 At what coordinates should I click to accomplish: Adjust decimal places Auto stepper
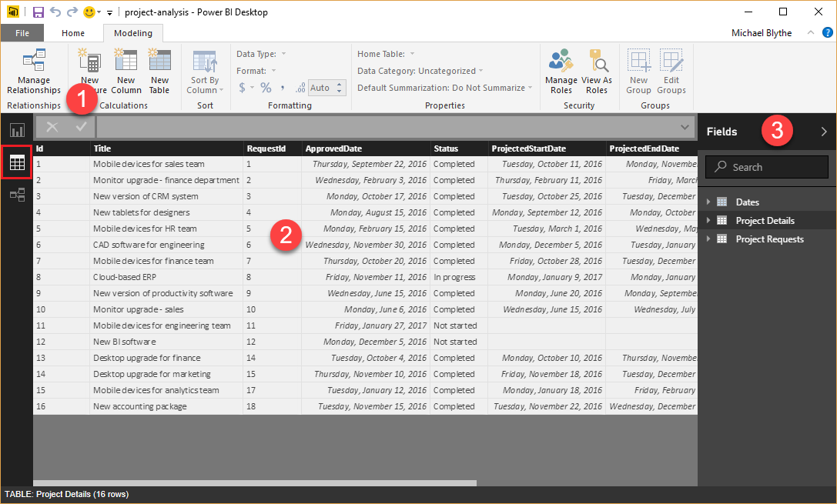point(339,88)
